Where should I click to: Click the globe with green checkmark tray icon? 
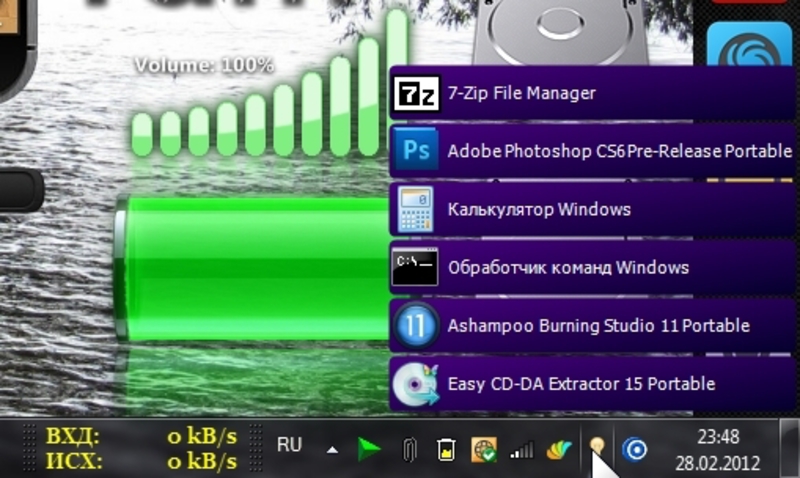484,450
